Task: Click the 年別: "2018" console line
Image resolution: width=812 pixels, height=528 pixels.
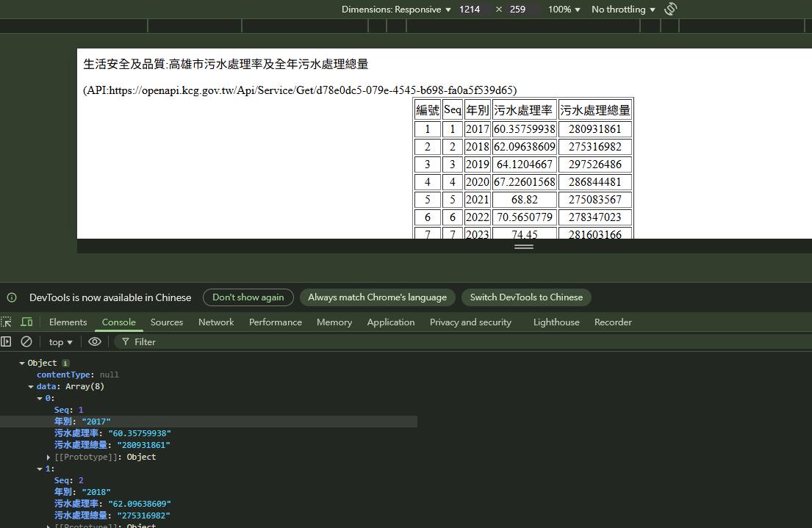Action: coord(82,492)
